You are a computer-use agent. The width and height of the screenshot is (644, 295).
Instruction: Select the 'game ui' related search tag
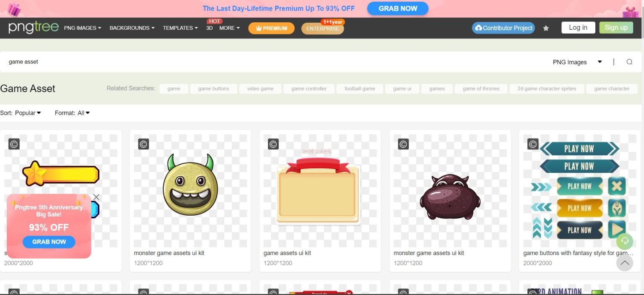pos(402,89)
